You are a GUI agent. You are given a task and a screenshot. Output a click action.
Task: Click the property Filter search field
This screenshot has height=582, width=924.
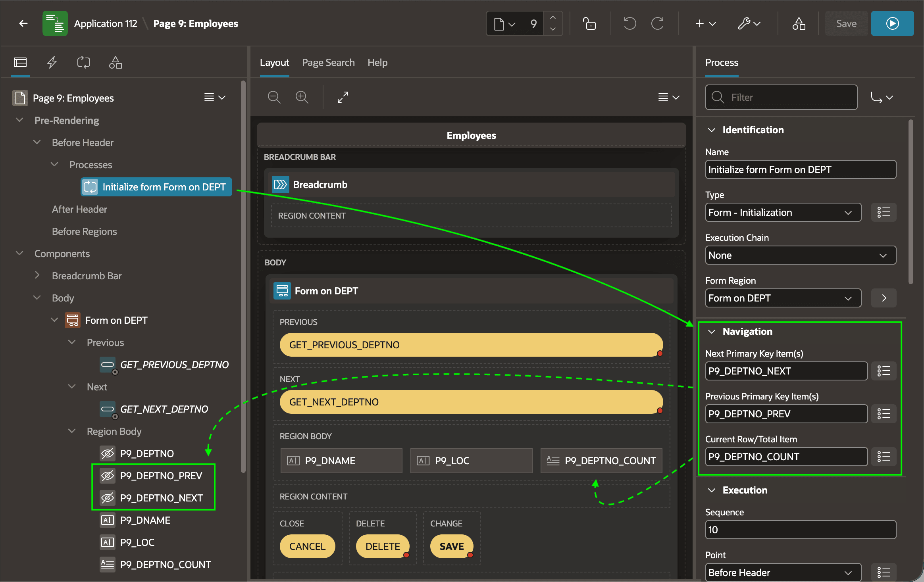[x=781, y=97]
